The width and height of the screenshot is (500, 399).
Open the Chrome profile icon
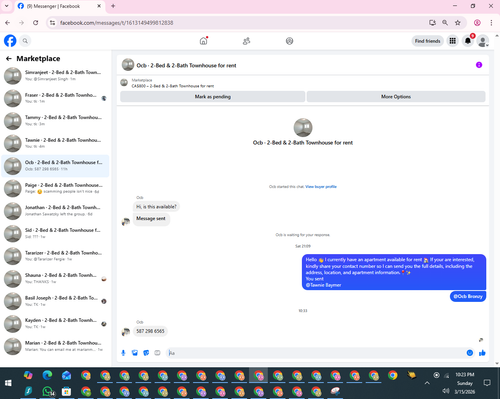click(x=477, y=23)
